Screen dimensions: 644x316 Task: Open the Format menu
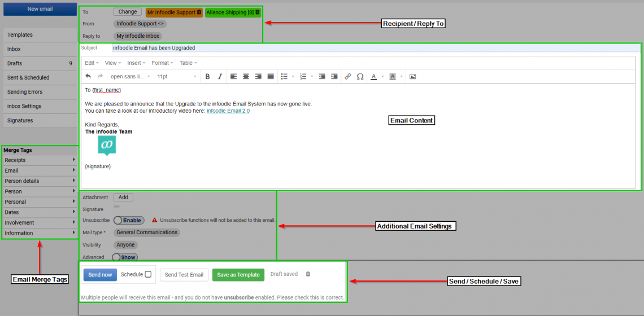(162, 63)
